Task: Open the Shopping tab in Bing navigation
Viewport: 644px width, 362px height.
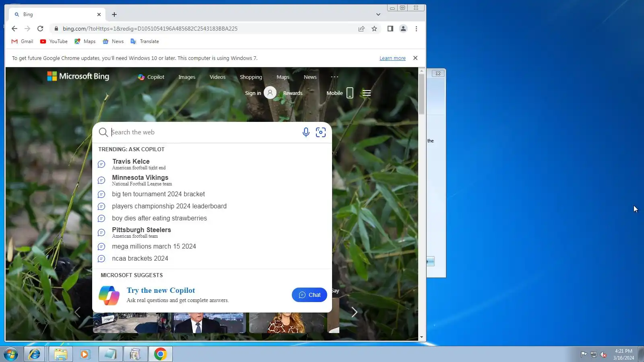Action: pyautogui.click(x=251, y=77)
